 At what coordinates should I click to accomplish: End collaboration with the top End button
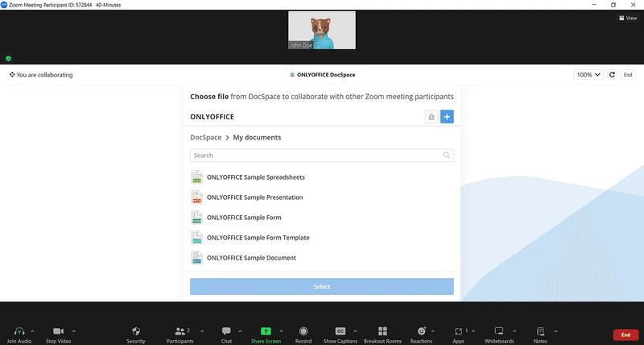[x=628, y=75]
